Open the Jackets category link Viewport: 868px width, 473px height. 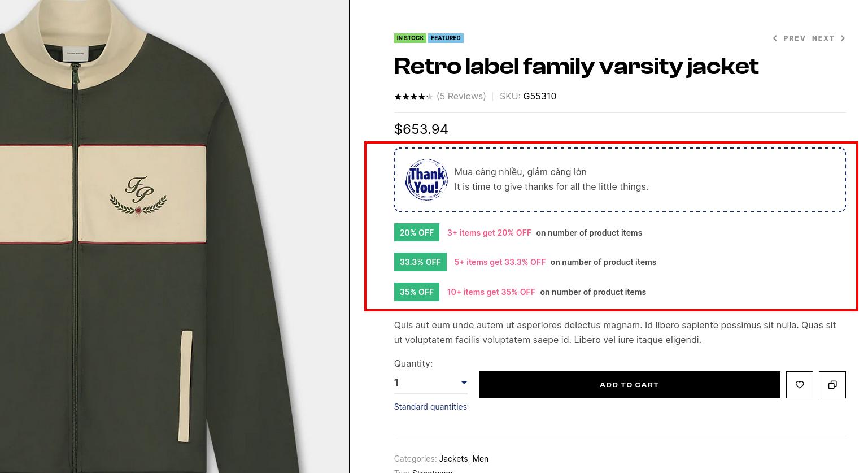(x=453, y=459)
